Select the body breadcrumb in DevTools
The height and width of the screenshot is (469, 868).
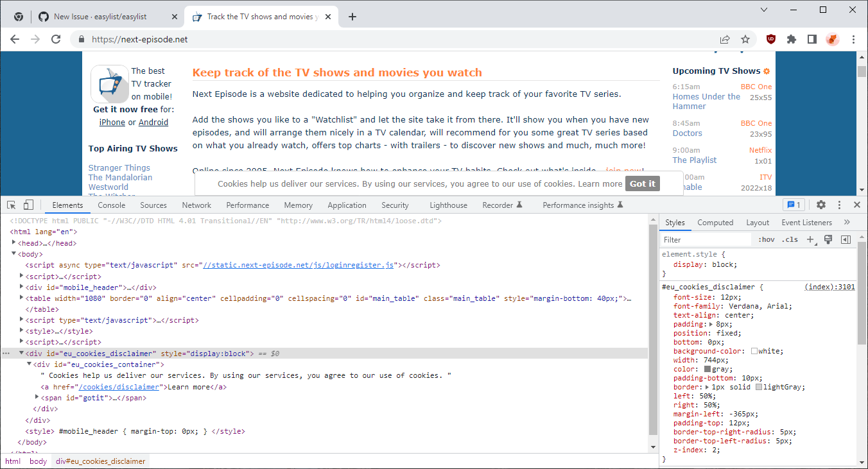pyautogui.click(x=39, y=461)
